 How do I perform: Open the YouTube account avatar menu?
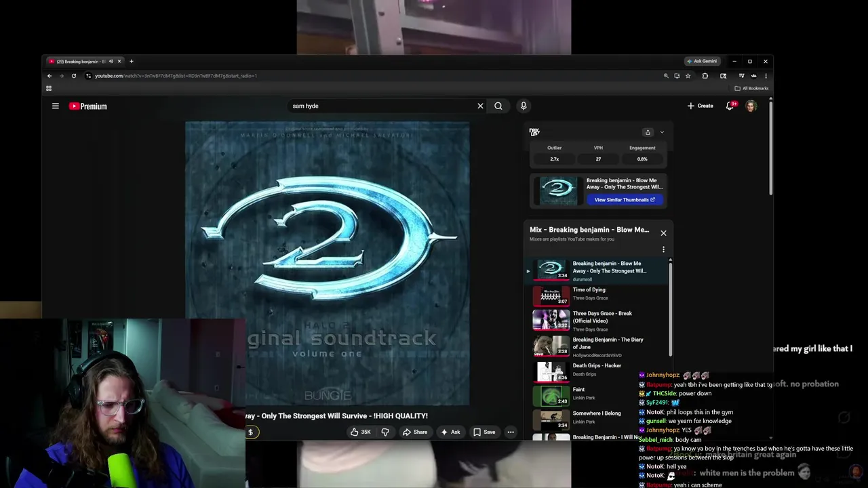click(x=751, y=106)
